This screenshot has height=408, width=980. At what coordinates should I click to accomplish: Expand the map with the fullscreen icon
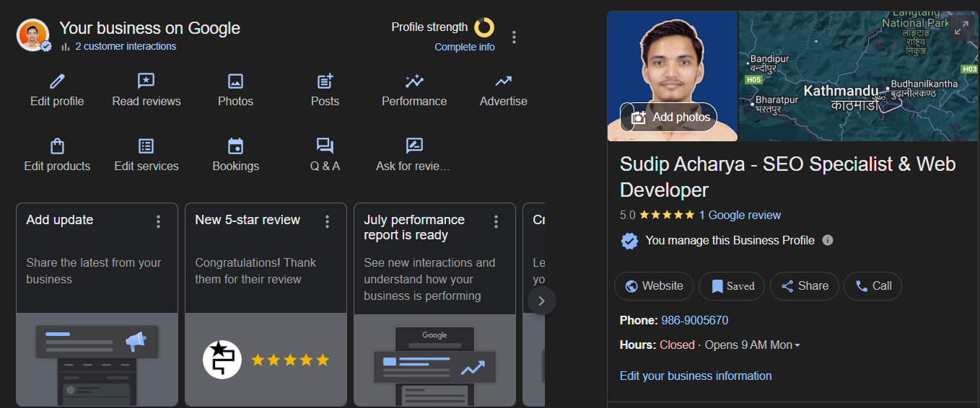click(x=961, y=28)
